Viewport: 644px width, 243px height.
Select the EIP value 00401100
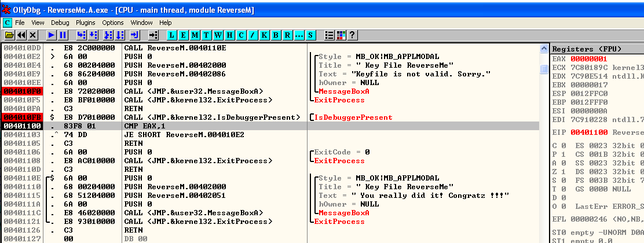point(588,132)
